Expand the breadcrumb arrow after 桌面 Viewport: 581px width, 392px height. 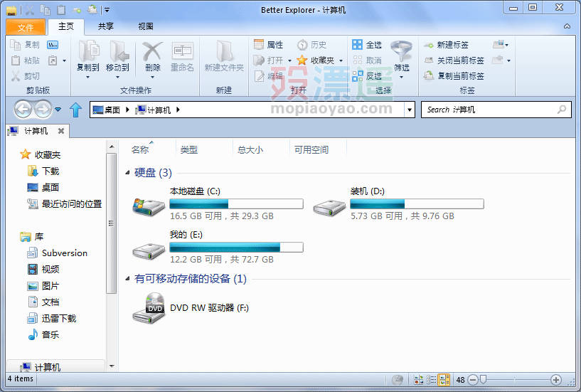pyautogui.click(x=127, y=110)
